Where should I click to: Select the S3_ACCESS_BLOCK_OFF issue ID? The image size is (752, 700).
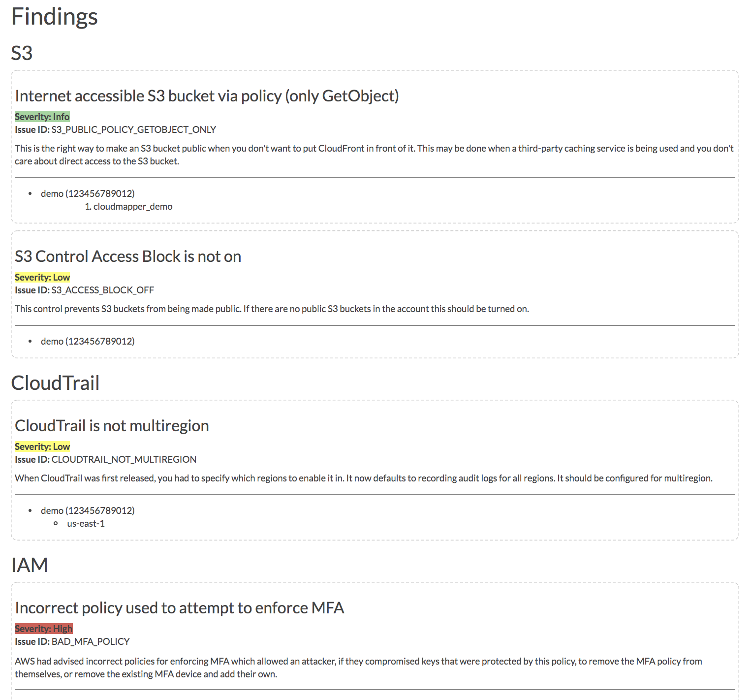(x=103, y=290)
